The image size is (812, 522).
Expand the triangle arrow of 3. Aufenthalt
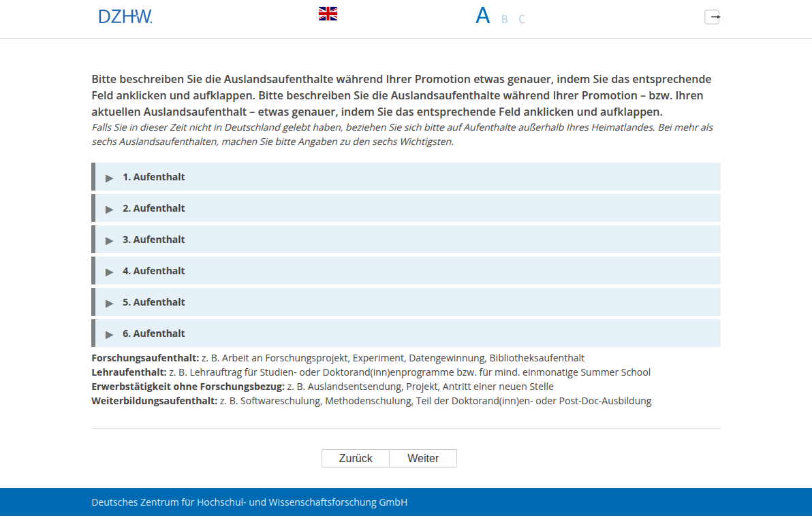[x=109, y=240]
